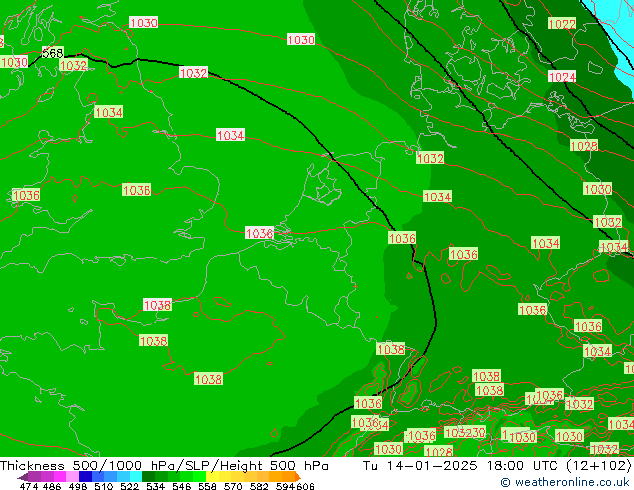634x490 pixels.
Task: Click the black 568 height contour label
Action: [x=53, y=53]
